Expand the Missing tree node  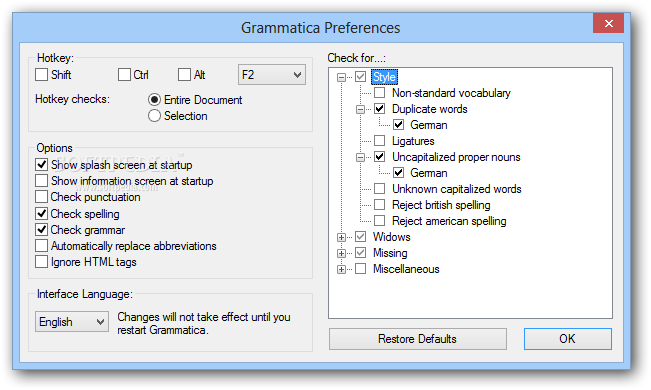(341, 253)
